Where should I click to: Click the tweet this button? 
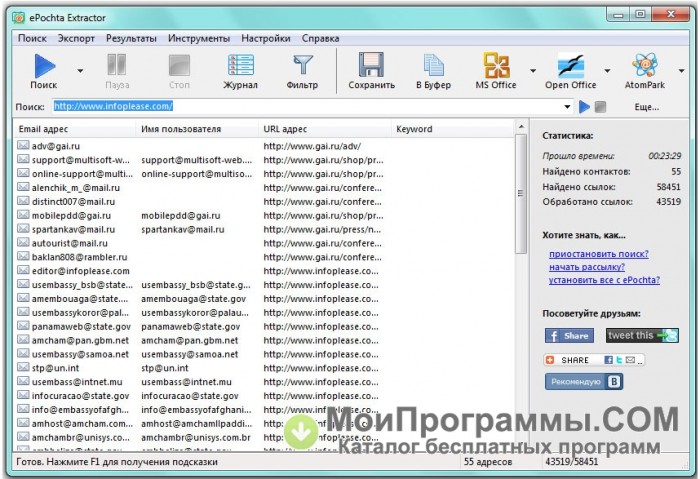coord(642,335)
